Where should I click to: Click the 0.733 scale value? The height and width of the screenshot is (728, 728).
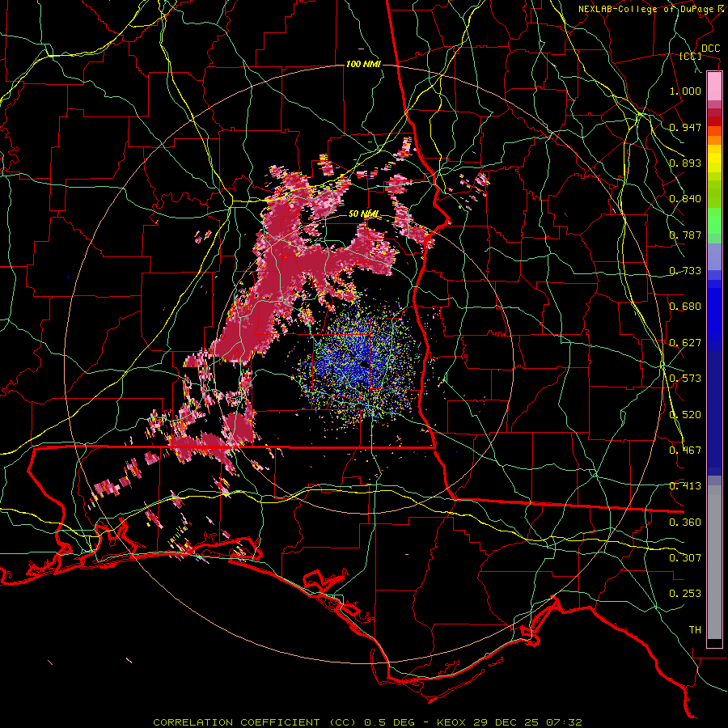coord(685,271)
